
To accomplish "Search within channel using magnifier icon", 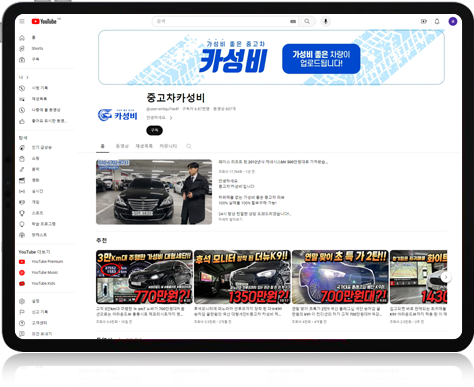I will [x=189, y=146].
